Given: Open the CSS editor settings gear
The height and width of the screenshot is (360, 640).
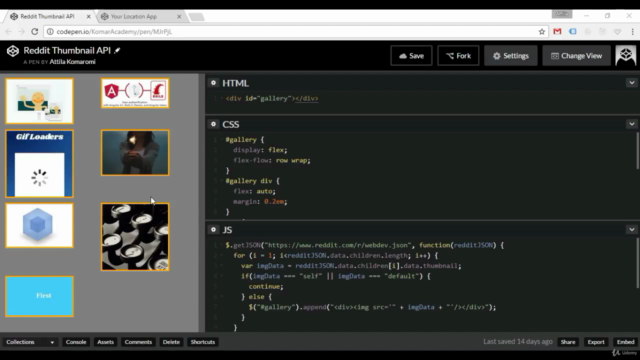Looking at the screenshot, I should [x=213, y=124].
